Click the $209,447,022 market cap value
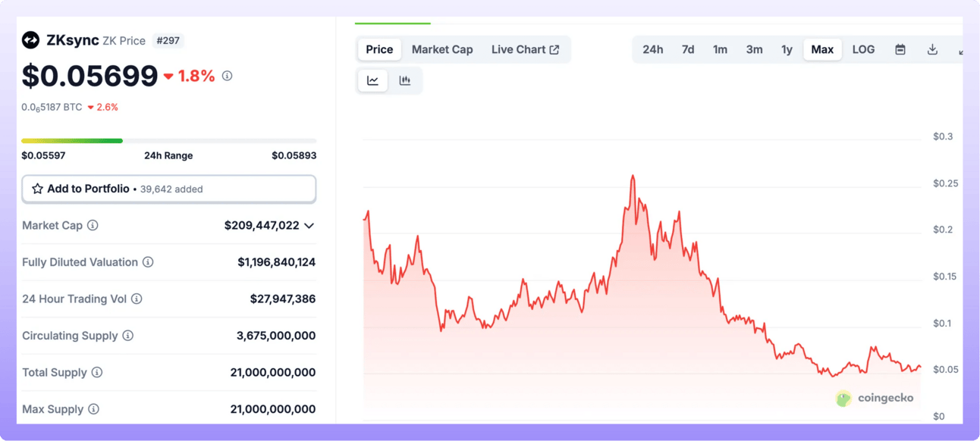This screenshot has width=980, height=441. (x=262, y=225)
